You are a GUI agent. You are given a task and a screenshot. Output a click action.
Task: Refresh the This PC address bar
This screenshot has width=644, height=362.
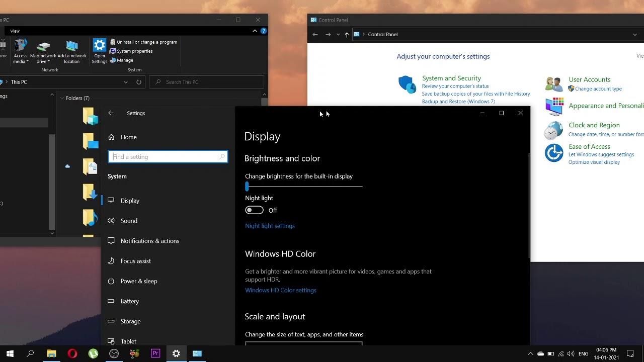pos(139,82)
